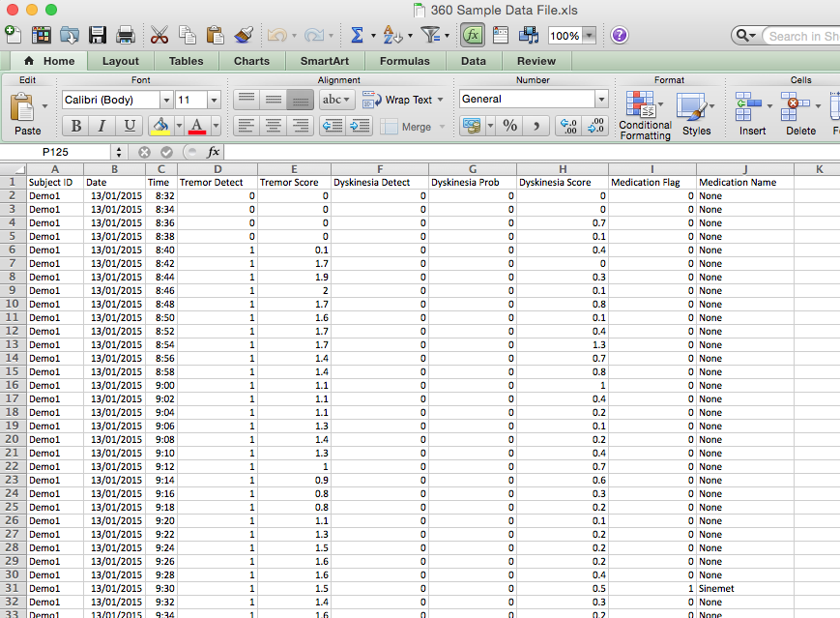Screen dimensions: 840x618
Task: Open Excel Help question mark icon
Action: (620, 36)
